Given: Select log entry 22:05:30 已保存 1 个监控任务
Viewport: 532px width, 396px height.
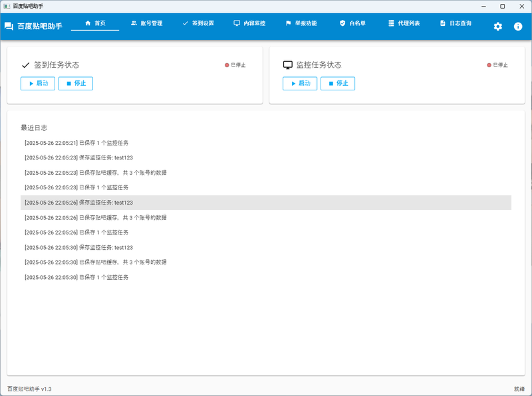Looking at the screenshot, I should tap(266, 277).
